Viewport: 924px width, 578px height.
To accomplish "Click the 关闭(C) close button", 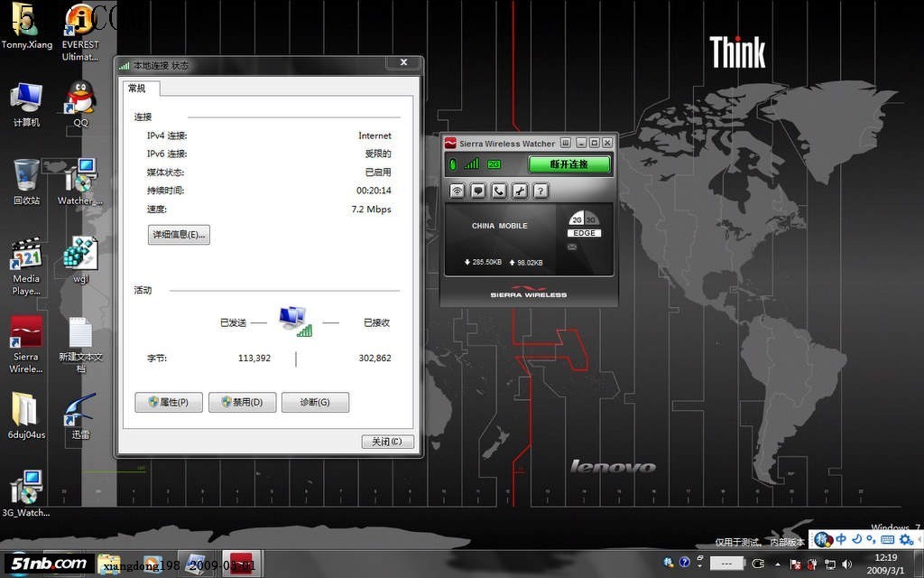I will point(387,442).
